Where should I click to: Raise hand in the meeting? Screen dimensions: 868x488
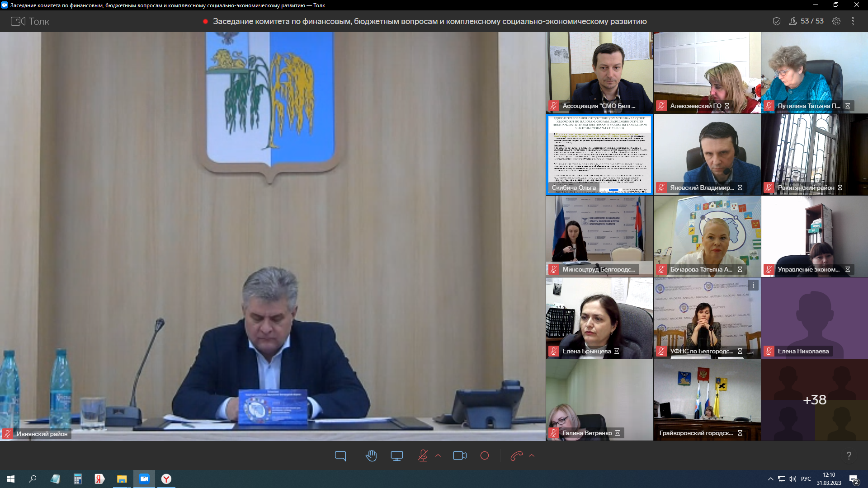pyautogui.click(x=371, y=456)
